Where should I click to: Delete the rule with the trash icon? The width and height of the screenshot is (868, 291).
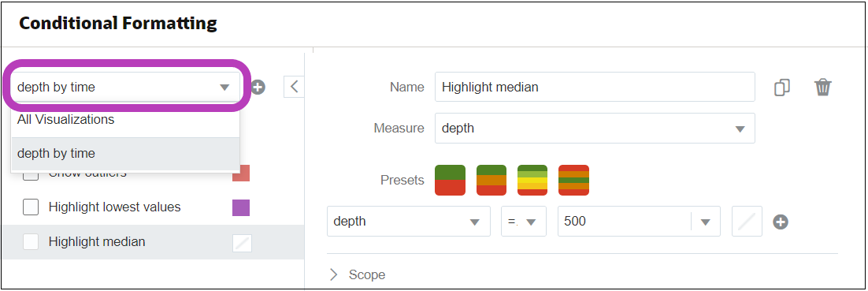(822, 87)
